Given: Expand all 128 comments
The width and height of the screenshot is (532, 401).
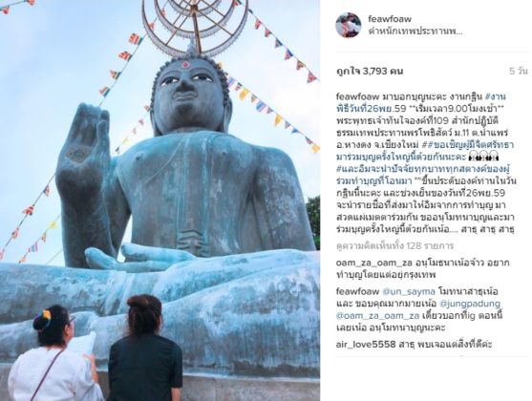Looking at the screenshot, I should [x=394, y=245].
